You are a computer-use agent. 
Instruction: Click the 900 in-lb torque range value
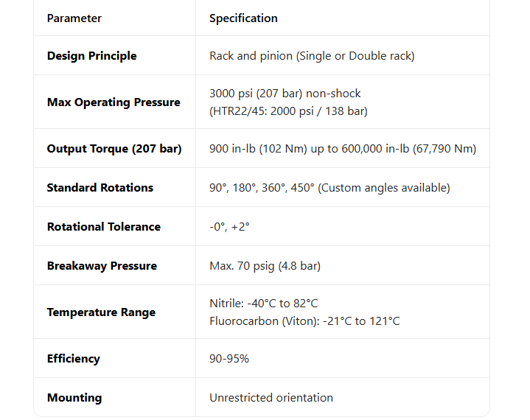[x=343, y=149]
